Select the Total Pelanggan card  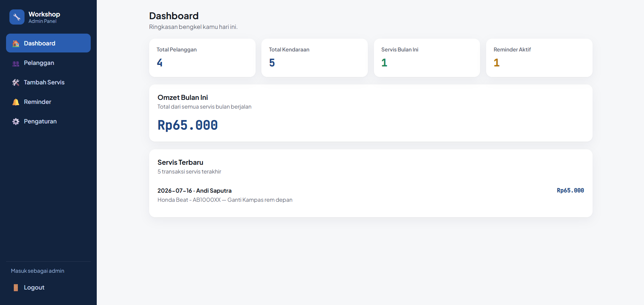(202, 58)
